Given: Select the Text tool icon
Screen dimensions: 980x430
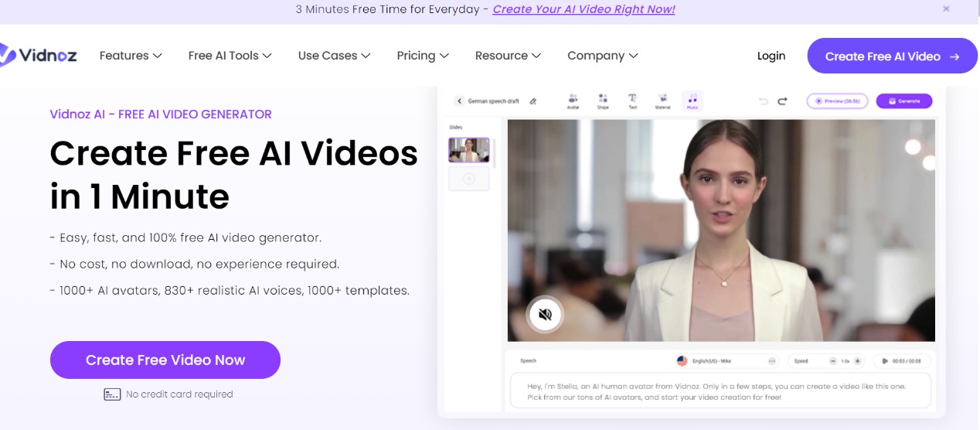Looking at the screenshot, I should tap(632, 101).
